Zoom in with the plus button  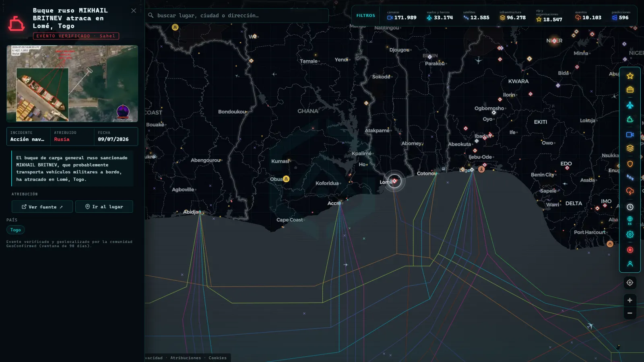click(630, 300)
